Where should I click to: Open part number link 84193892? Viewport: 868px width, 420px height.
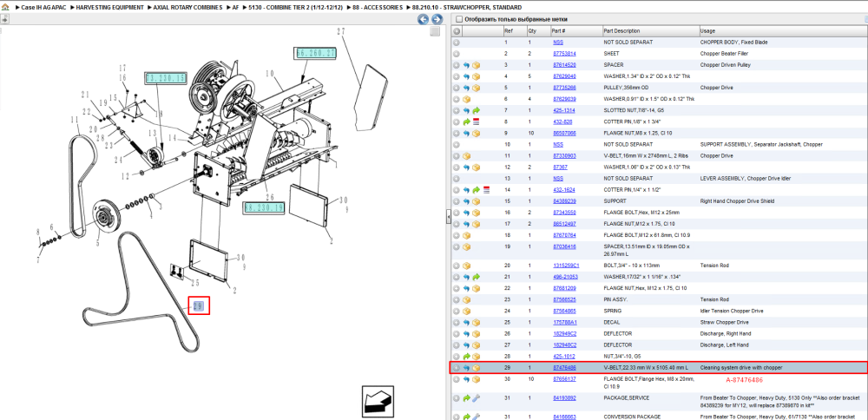tap(564, 397)
